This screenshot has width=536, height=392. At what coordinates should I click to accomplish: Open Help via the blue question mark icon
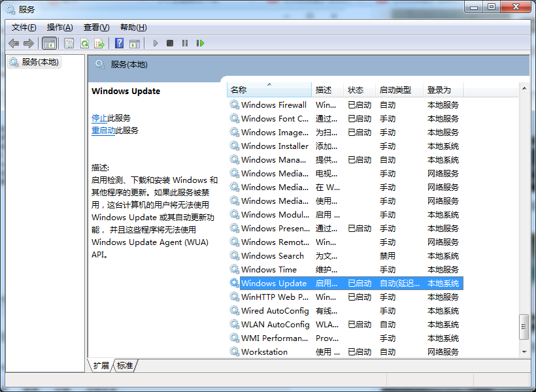coord(120,43)
